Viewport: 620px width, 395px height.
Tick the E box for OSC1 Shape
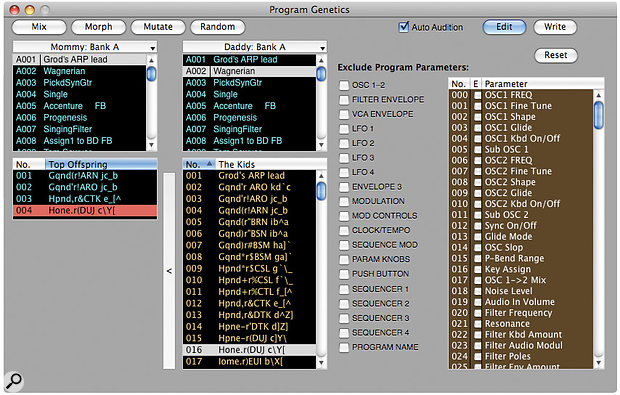pos(478,117)
